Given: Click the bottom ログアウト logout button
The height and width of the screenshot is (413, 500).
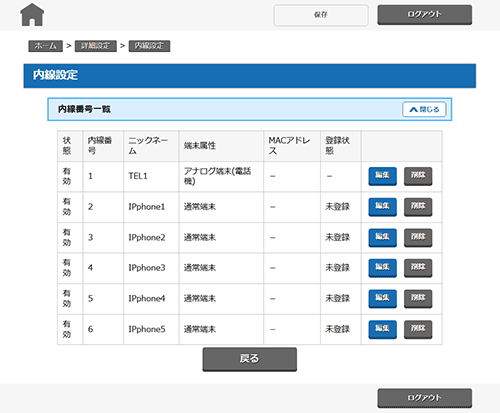Looking at the screenshot, I should (425, 398).
